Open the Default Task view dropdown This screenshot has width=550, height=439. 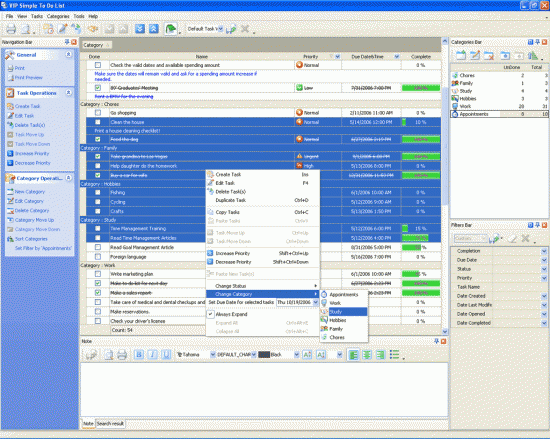(220, 29)
